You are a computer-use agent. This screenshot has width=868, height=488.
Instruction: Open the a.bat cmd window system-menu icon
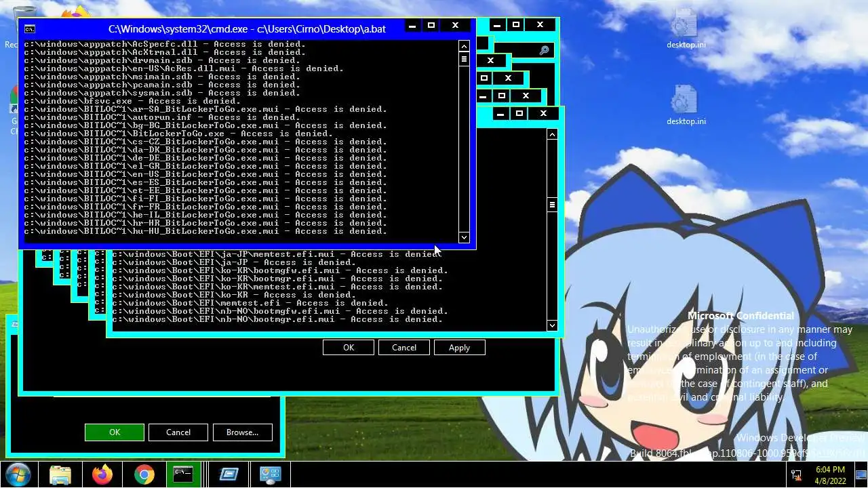pos(30,28)
